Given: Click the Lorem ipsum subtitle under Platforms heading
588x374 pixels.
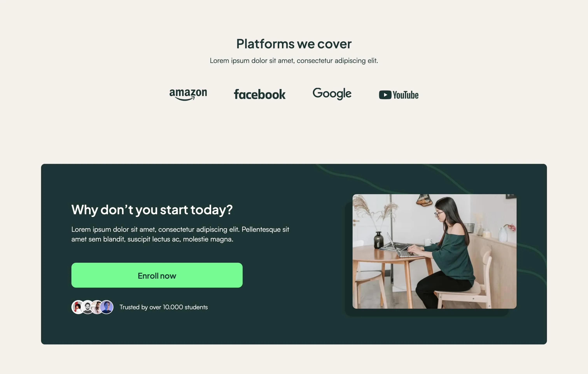Looking at the screenshot, I should pos(294,61).
